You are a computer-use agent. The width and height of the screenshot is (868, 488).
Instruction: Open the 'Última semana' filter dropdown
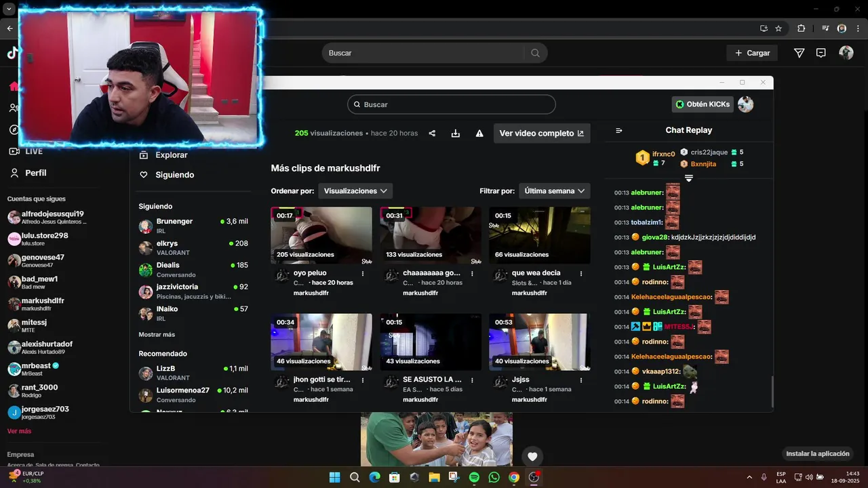tap(555, 191)
